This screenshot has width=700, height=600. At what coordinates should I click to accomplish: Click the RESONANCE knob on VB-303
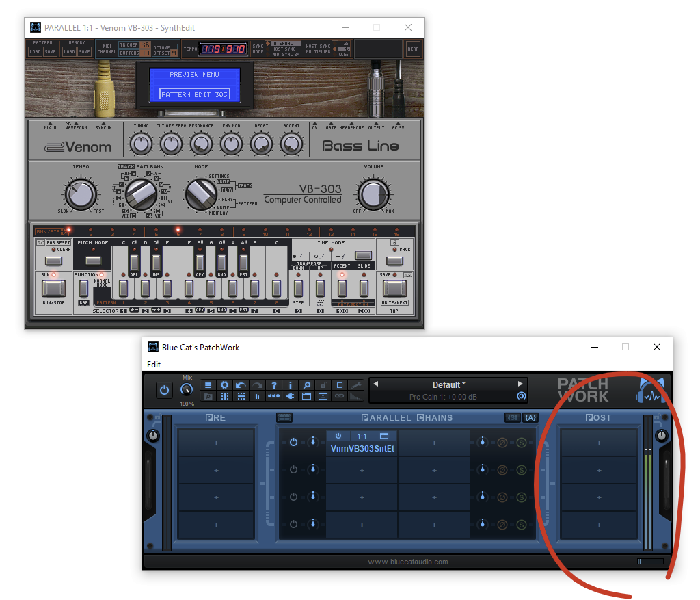202,144
